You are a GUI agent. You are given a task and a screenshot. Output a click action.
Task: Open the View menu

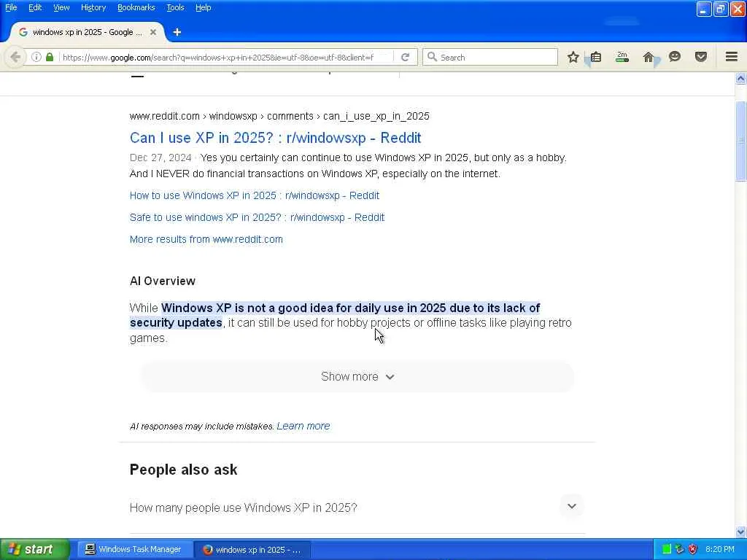pyautogui.click(x=61, y=7)
